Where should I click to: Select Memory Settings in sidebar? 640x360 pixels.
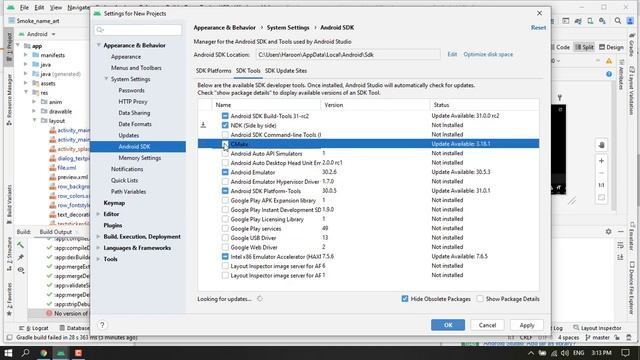click(140, 158)
